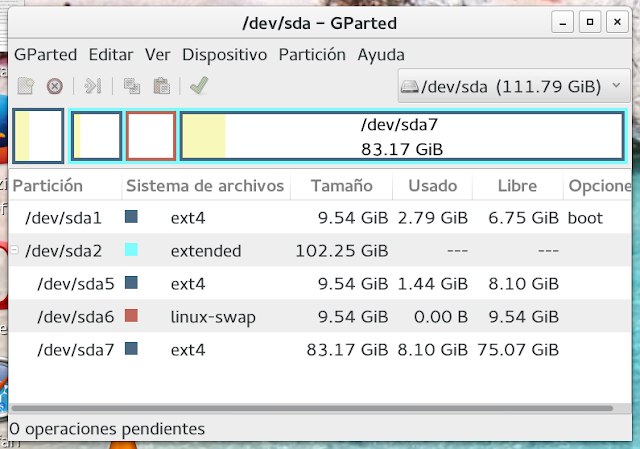This screenshot has height=449, width=640.
Task: Click the Resize/Move toolbar icon
Action: [x=93, y=86]
